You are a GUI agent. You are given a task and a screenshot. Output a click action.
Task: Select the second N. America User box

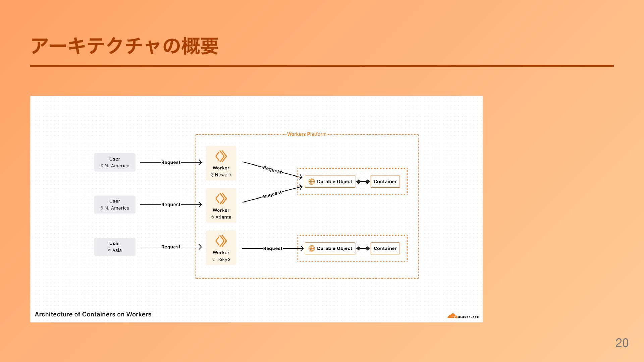coord(115,204)
